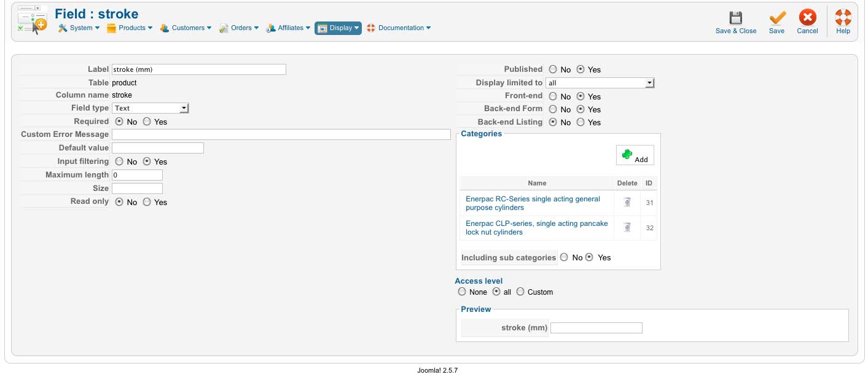Expand the System menu
The width and height of the screenshot is (868, 377).
pyautogui.click(x=79, y=28)
